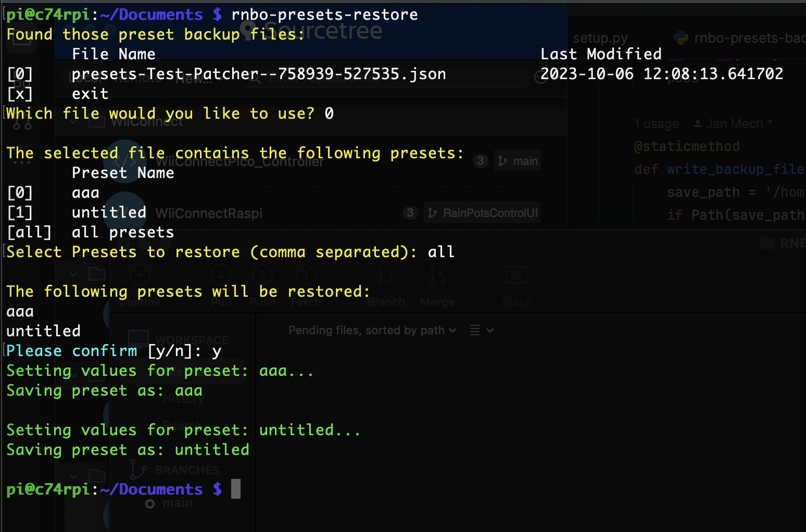Click the Commit icon in Sourcetree toolbar
Viewport: 806px width, 532px height.
(140, 275)
